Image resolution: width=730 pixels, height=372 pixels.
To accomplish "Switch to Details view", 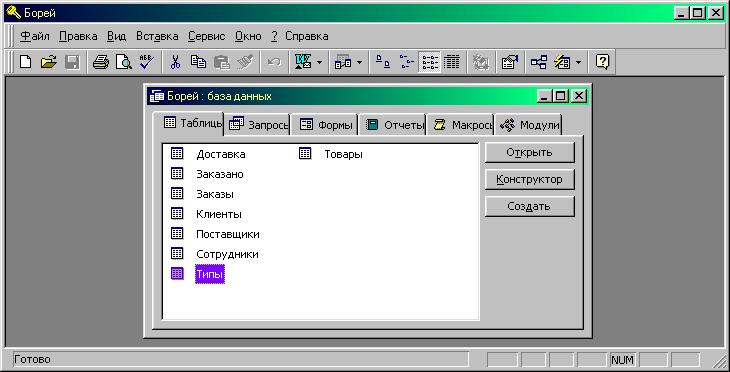I will click(452, 62).
